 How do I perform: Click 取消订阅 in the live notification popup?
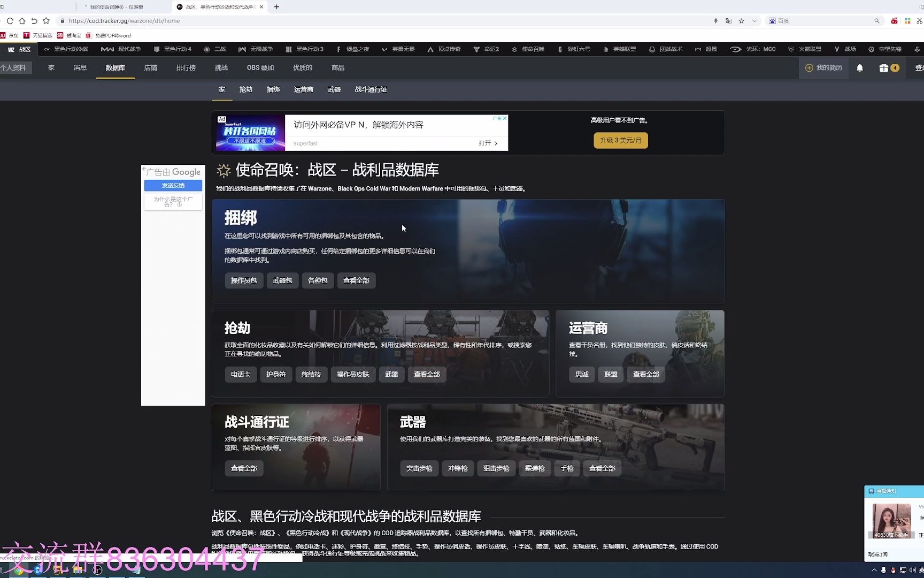coord(878,554)
